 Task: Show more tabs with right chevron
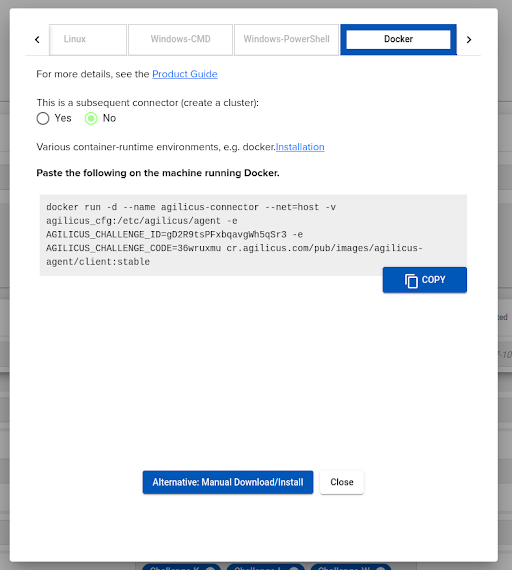(469, 40)
